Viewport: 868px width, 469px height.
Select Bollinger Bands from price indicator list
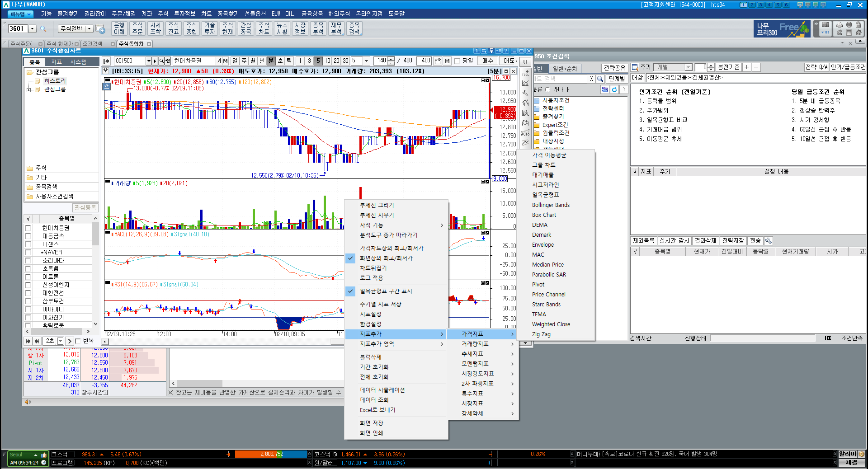(551, 205)
